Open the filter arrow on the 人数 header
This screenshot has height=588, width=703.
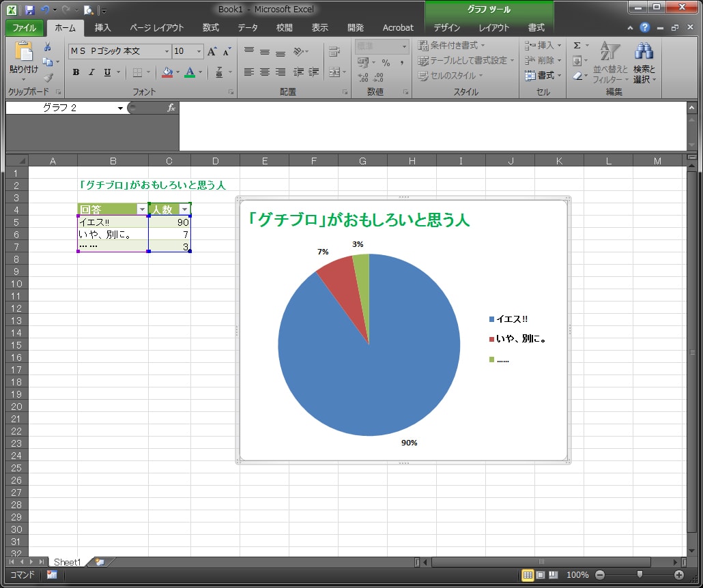click(x=184, y=208)
